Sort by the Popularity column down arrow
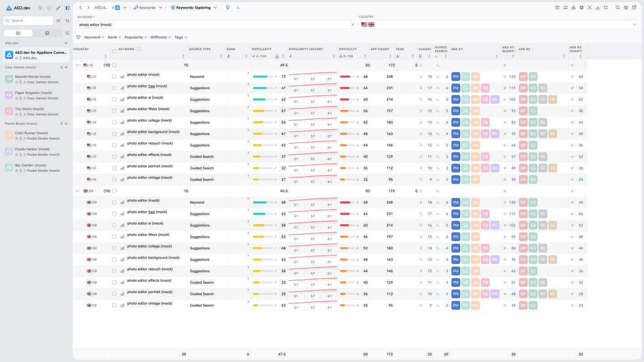The image size is (644, 362). (277, 56)
